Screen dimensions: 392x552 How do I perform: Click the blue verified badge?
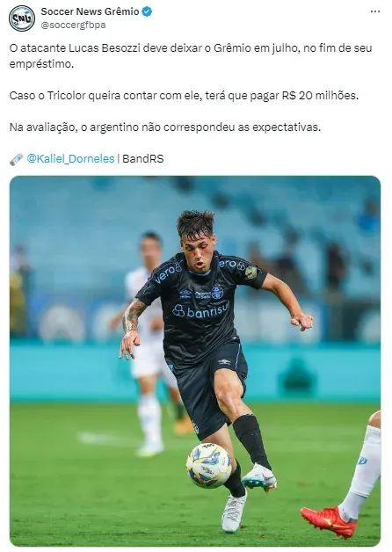(x=147, y=11)
